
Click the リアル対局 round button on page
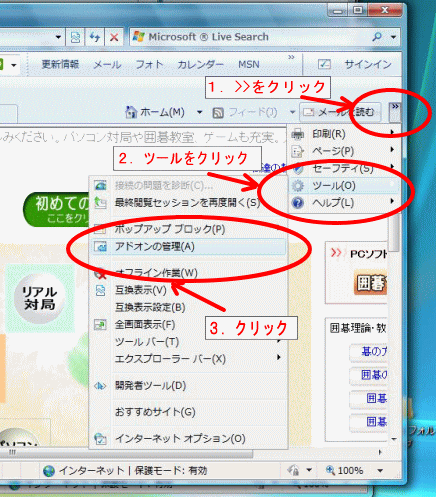tap(39, 299)
